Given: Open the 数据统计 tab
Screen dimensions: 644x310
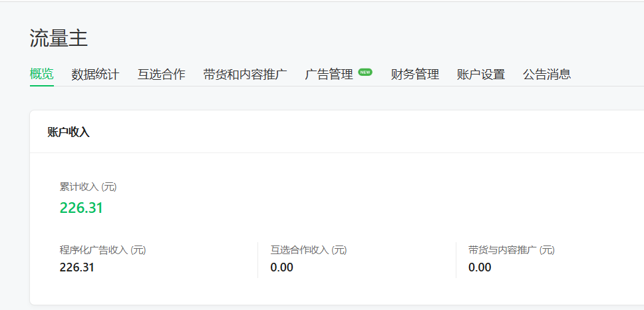Looking at the screenshot, I should (x=95, y=75).
